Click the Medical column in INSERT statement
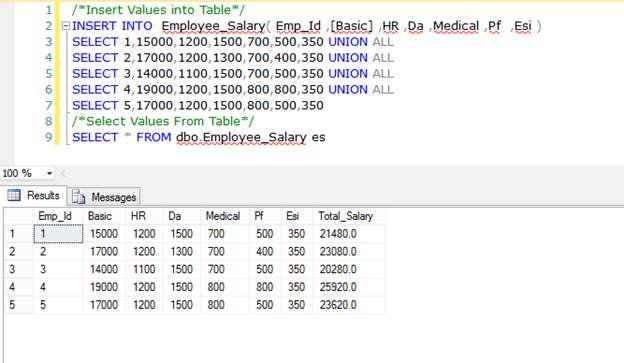624x363 pixels. (x=456, y=26)
